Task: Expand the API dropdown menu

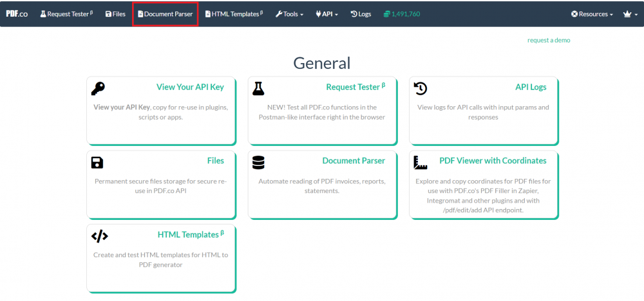Action: tap(327, 14)
